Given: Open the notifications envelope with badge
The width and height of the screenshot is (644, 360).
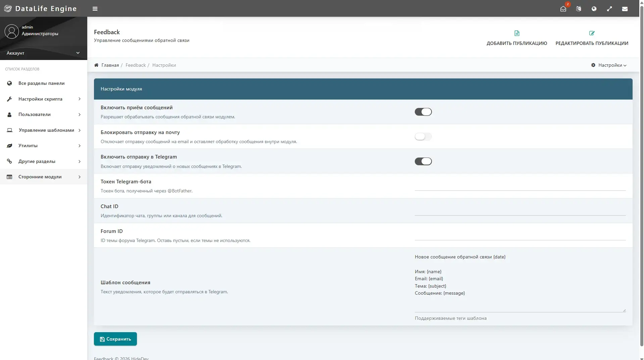Looking at the screenshot, I should pos(563,9).
